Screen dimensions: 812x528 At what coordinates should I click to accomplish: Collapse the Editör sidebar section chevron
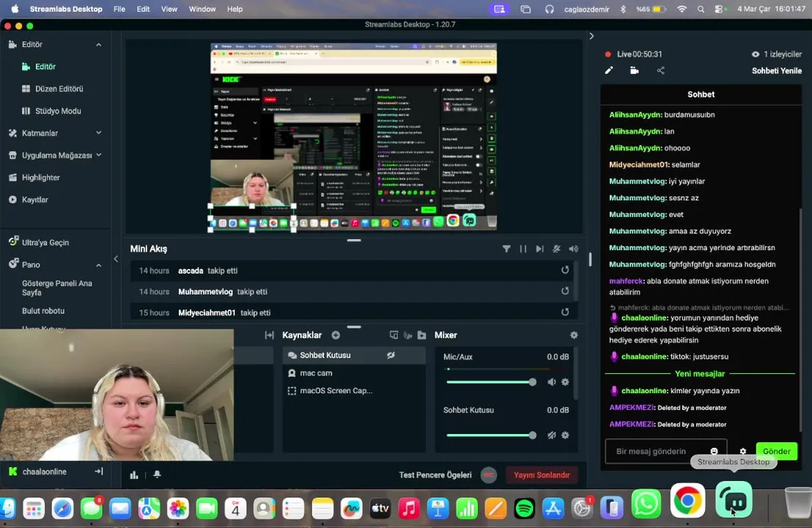tap(98, 45)
